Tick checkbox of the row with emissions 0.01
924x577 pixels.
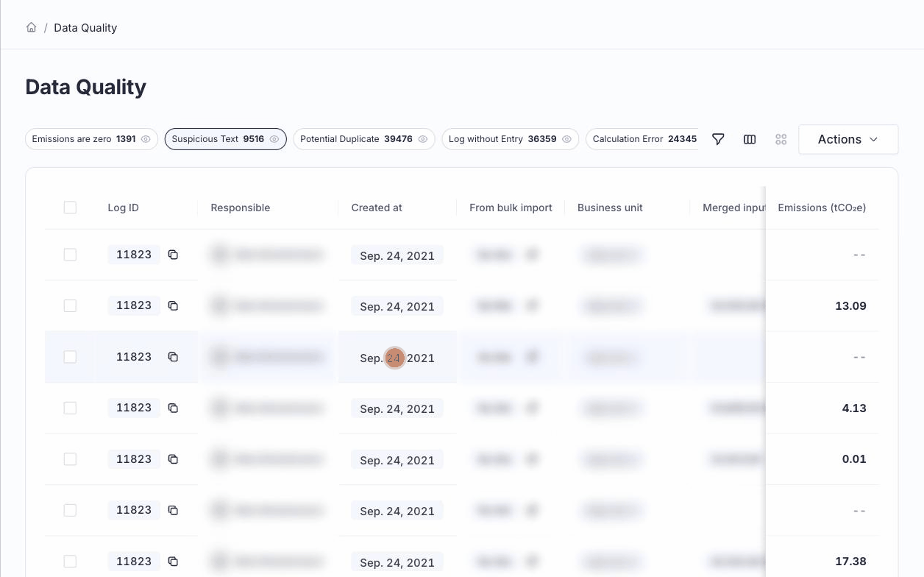(70, 459)
